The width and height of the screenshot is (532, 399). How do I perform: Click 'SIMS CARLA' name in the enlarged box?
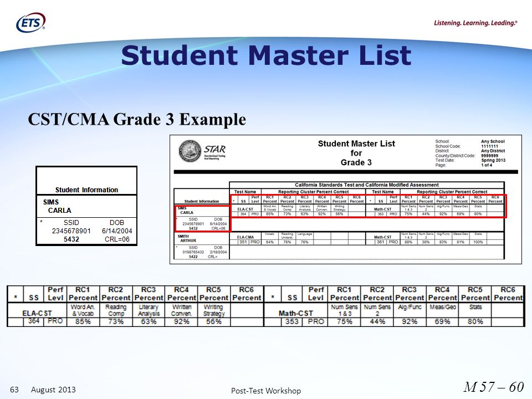[57, 206]
